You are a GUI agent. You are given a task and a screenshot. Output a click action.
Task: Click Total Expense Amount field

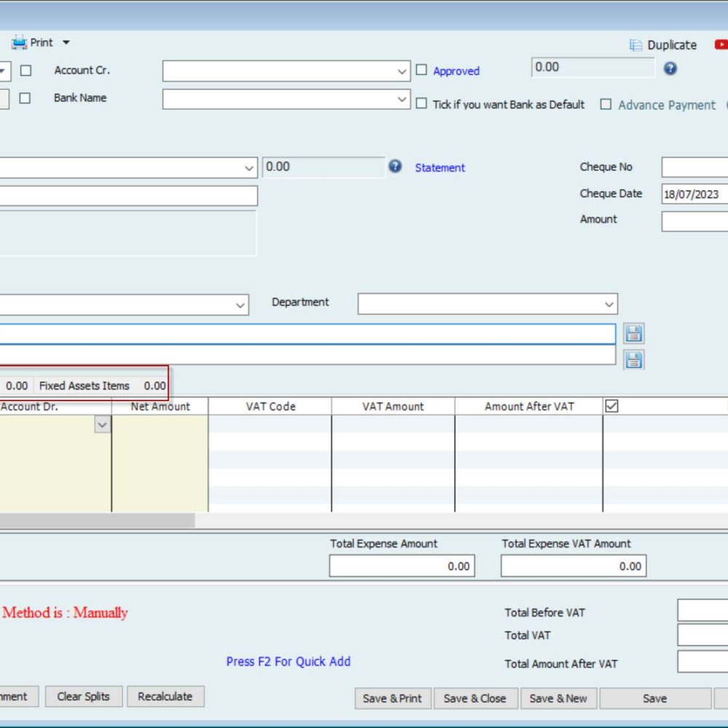pos(402,566)
